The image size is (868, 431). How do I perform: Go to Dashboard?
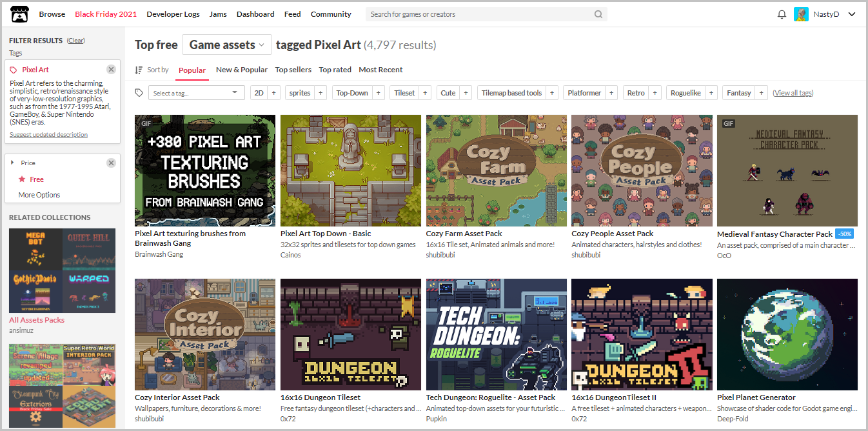point(255,14)
